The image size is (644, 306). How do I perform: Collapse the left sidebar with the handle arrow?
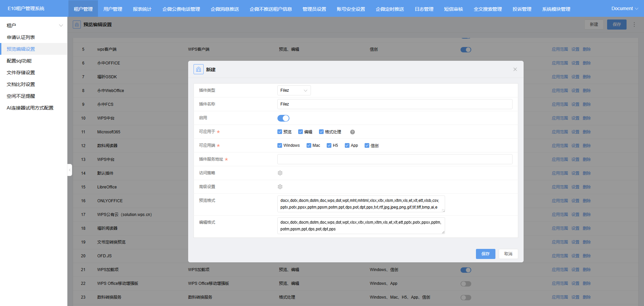point(70,170)
